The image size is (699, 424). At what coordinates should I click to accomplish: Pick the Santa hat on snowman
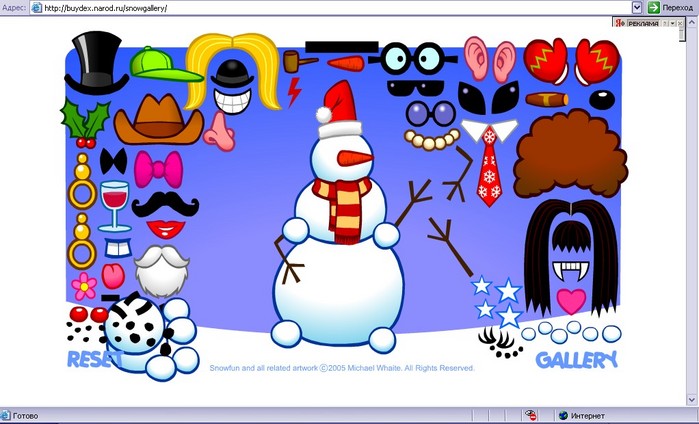(338, 110)
